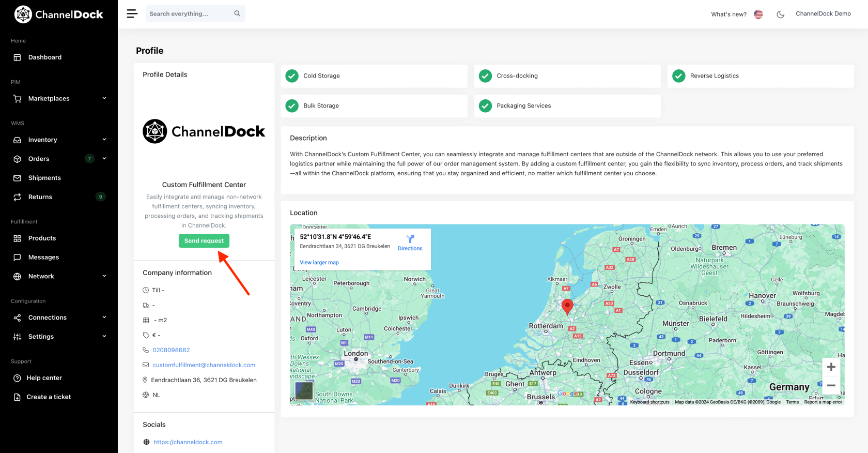Viewport: 868px width, 453px height.
Task: Focus the Search everything field
Action: click(195, 14)
